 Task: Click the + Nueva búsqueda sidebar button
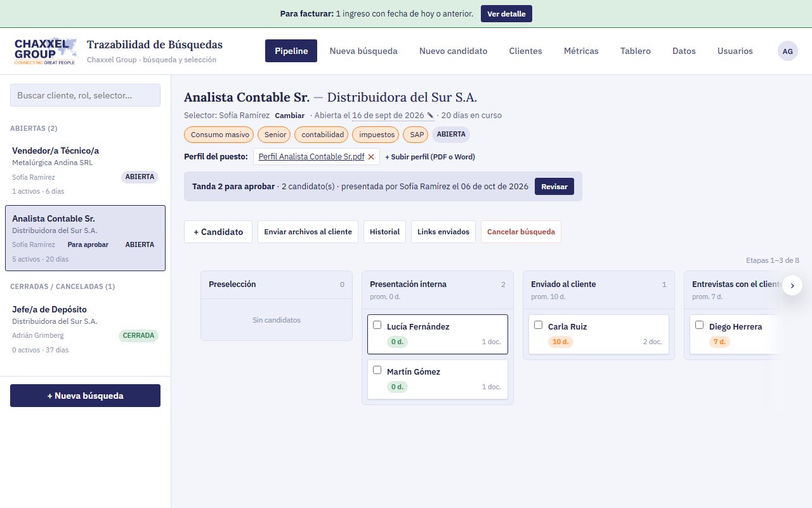85,396
